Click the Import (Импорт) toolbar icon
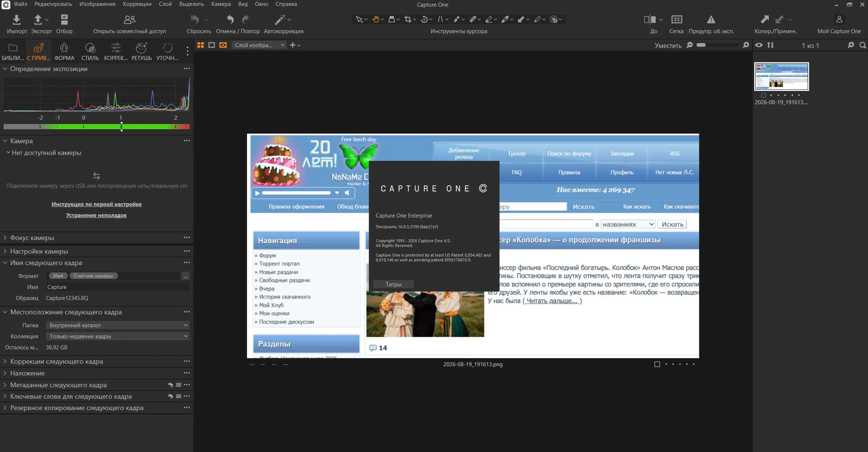This screenshot has height=452, width=868. [x=17, y=20]
